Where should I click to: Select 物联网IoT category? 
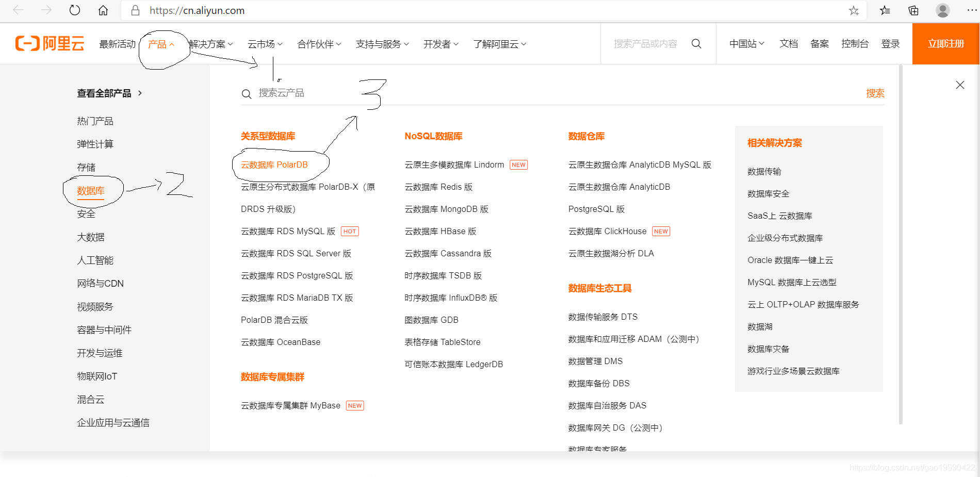click(x=97, y=376)
